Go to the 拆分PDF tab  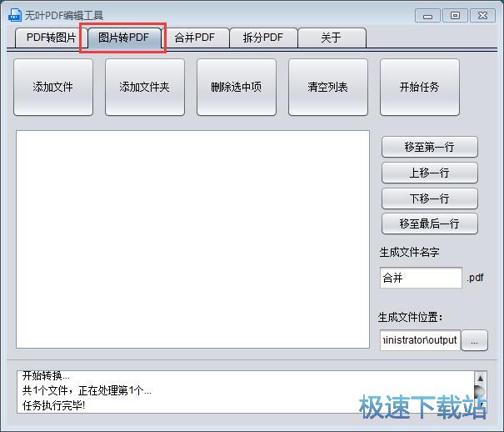click(263, 38)
